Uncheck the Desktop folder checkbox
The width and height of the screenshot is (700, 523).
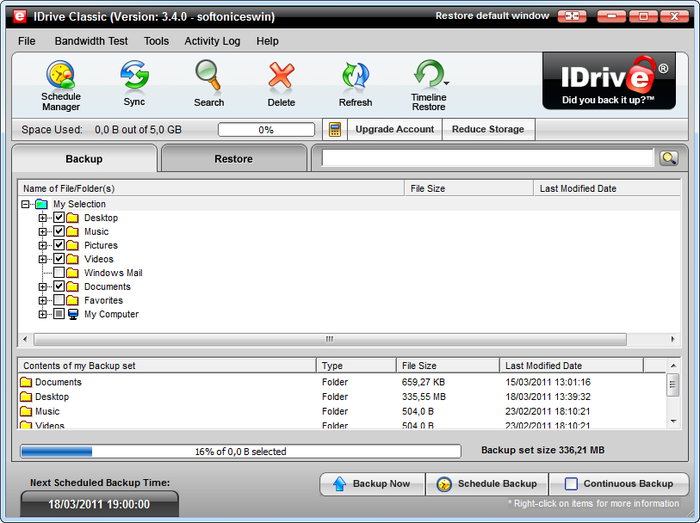point(59,218)
